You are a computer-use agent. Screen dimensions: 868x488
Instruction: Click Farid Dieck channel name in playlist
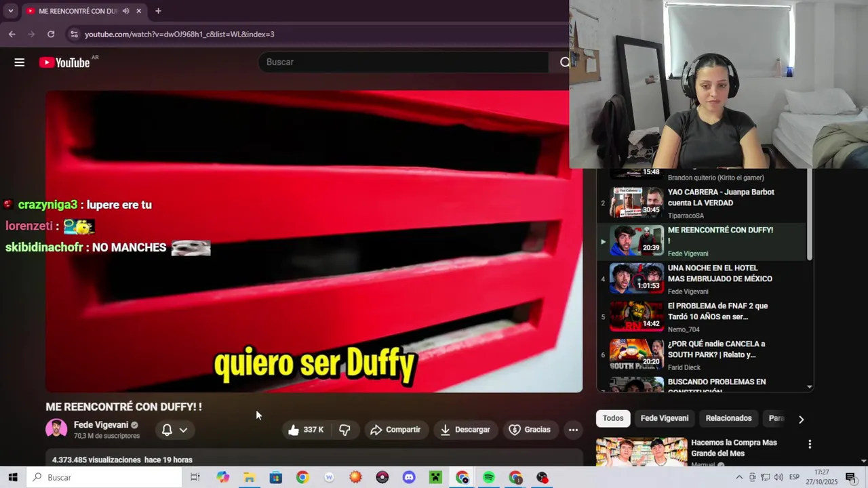[x=686, y=367]
